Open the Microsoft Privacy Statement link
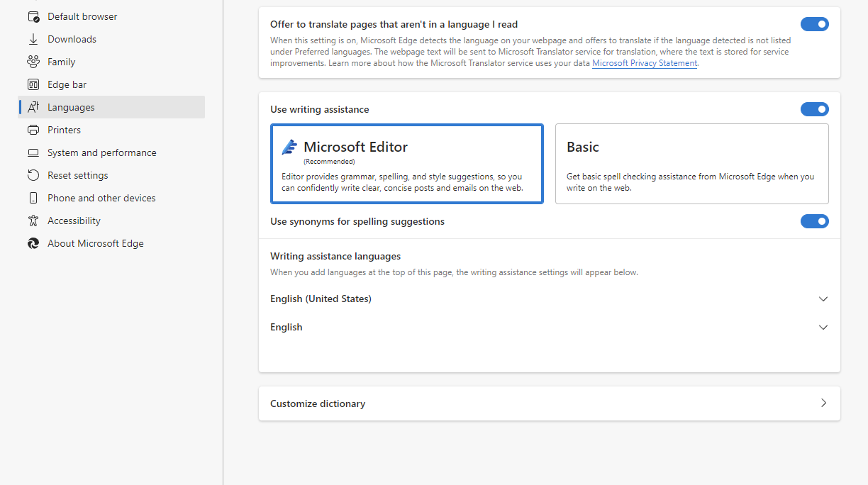Image resolution: width=868 pixels, height=485 pixels. [x=644, y=63]
